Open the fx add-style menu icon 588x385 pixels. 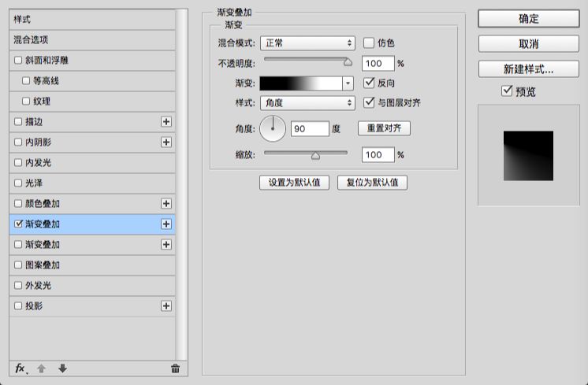(x=21, y=368)
